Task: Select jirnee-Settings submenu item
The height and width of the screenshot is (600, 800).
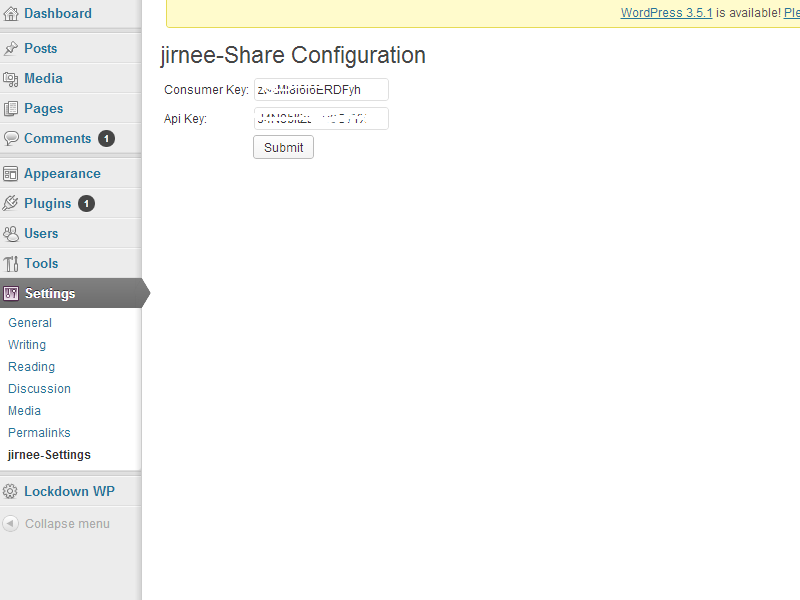Action: (x=49, y=455)
